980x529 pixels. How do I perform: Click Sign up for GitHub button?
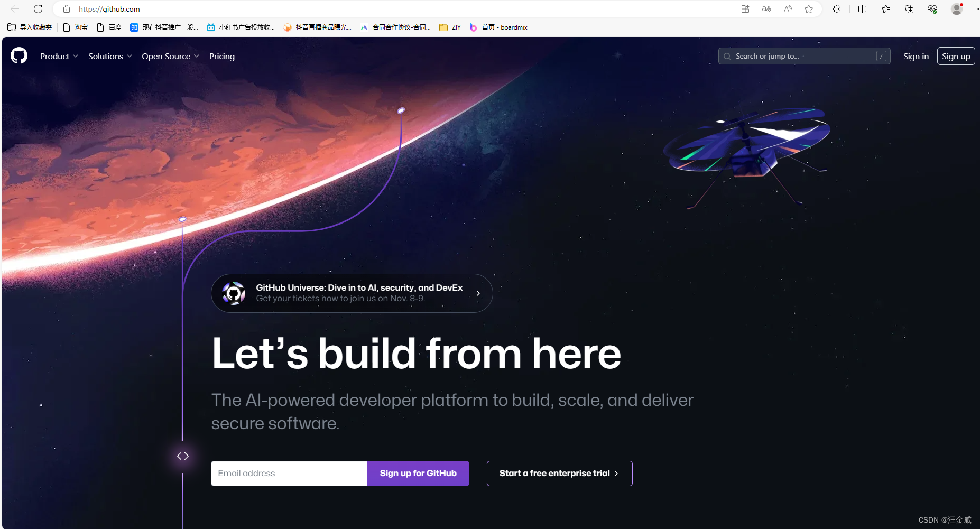418,474
